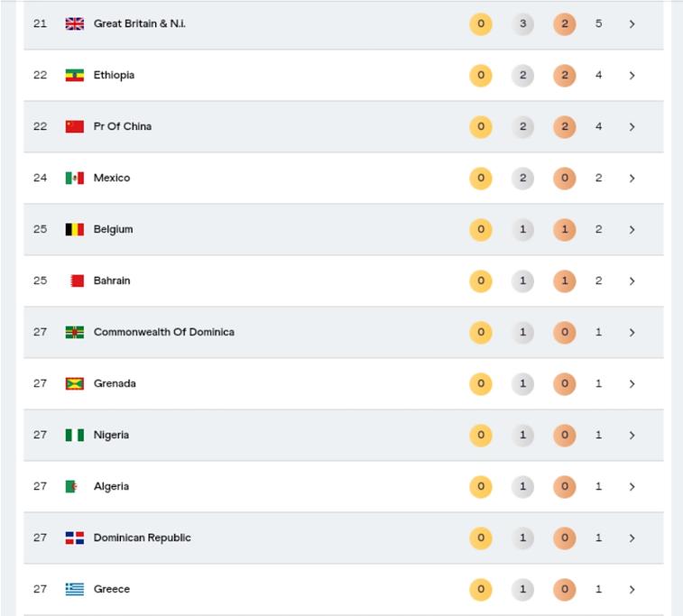Open the Algeria country link
This screenshot has height=616, width=683.
click(x=111, y=486)
